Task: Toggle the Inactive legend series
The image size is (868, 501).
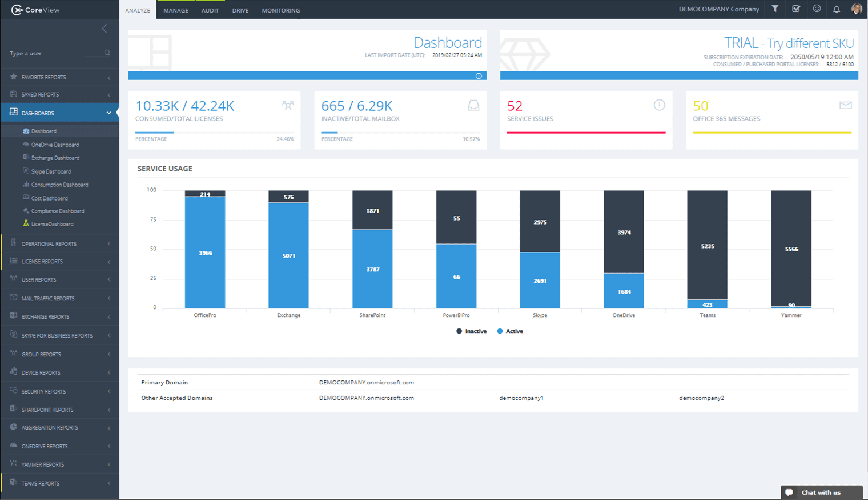Action: (x=472, y=331)
